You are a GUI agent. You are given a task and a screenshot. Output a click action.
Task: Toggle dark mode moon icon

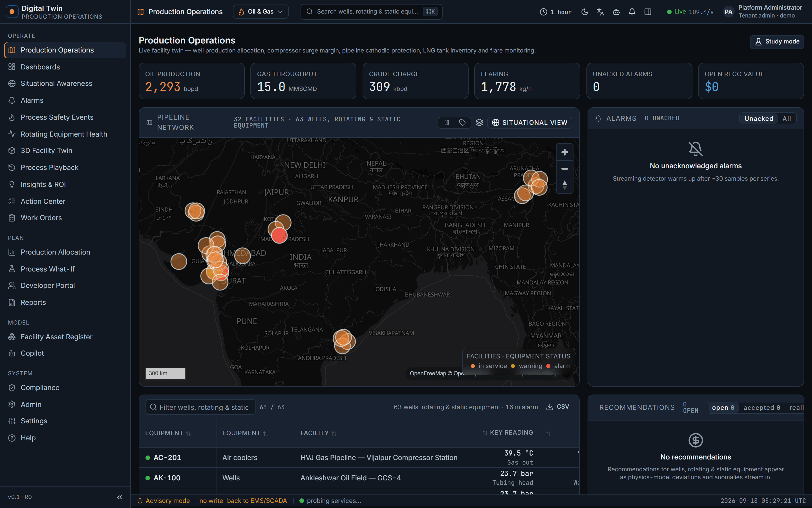584,12
